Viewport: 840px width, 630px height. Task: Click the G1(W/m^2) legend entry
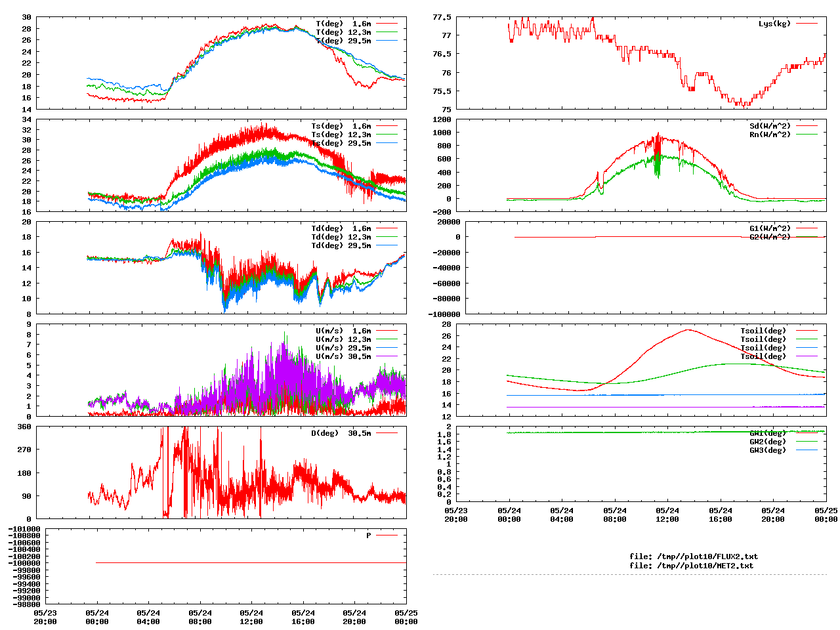[770, 228]
